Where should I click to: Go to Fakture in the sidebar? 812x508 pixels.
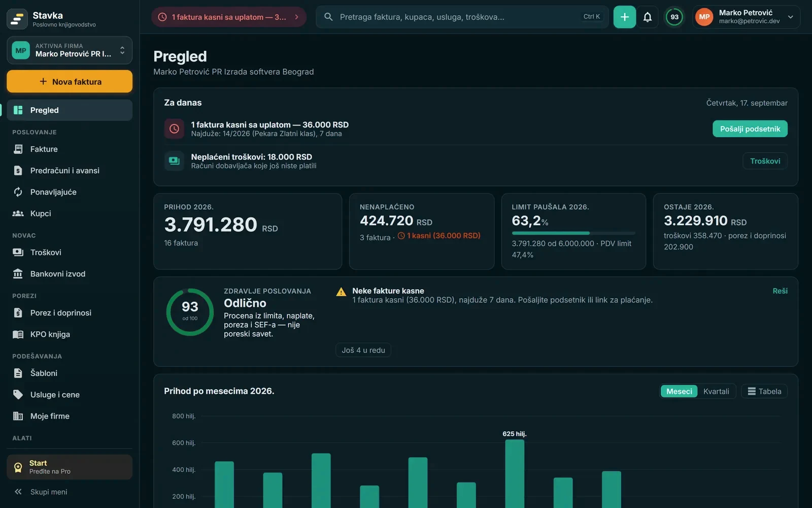click(x=70, y=149)
